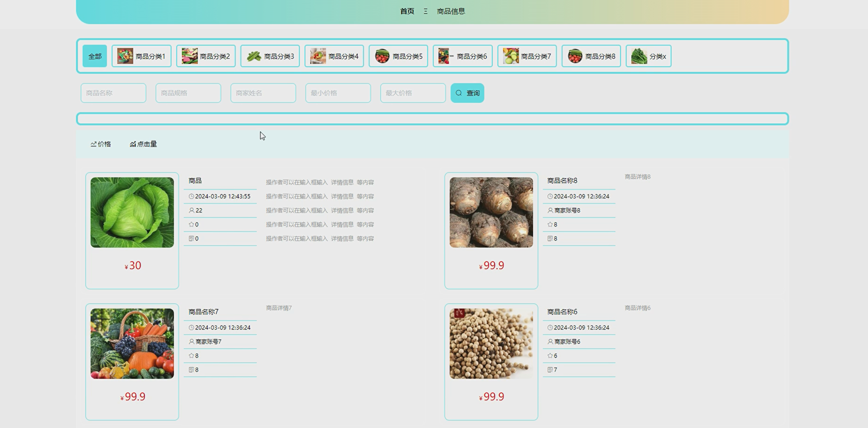Click the clock icon of 商品名称8
This screenshot has width=868, height=428.
pos(550,196)
